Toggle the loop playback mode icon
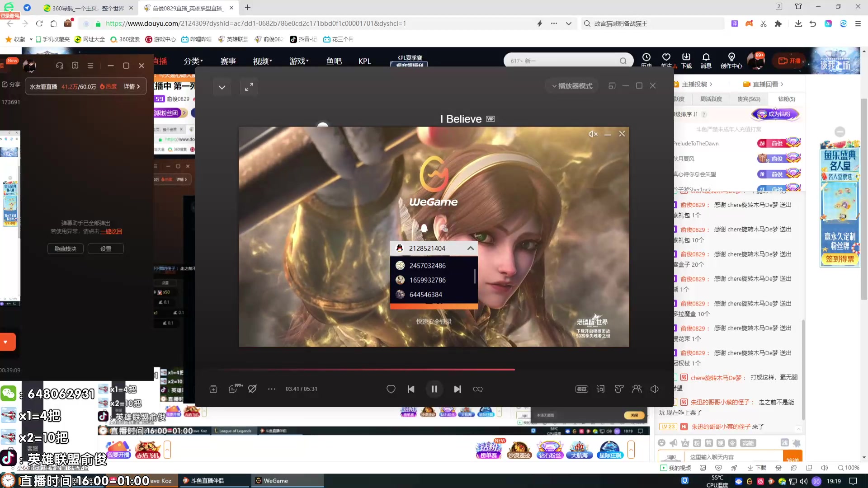The height and width of the screenshot is (488, 868). 478,389
